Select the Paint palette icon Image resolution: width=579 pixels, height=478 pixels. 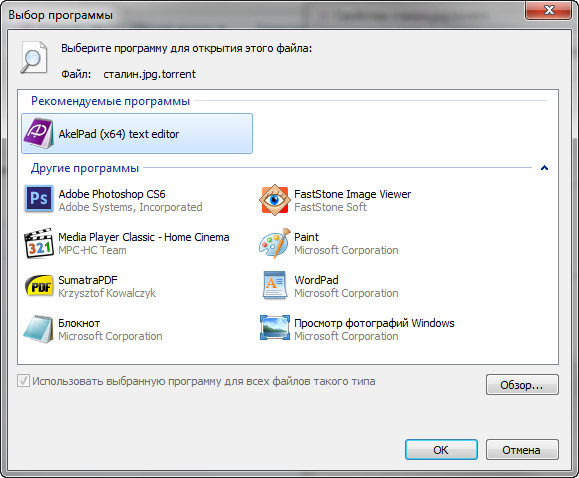[x=274, y=243]
